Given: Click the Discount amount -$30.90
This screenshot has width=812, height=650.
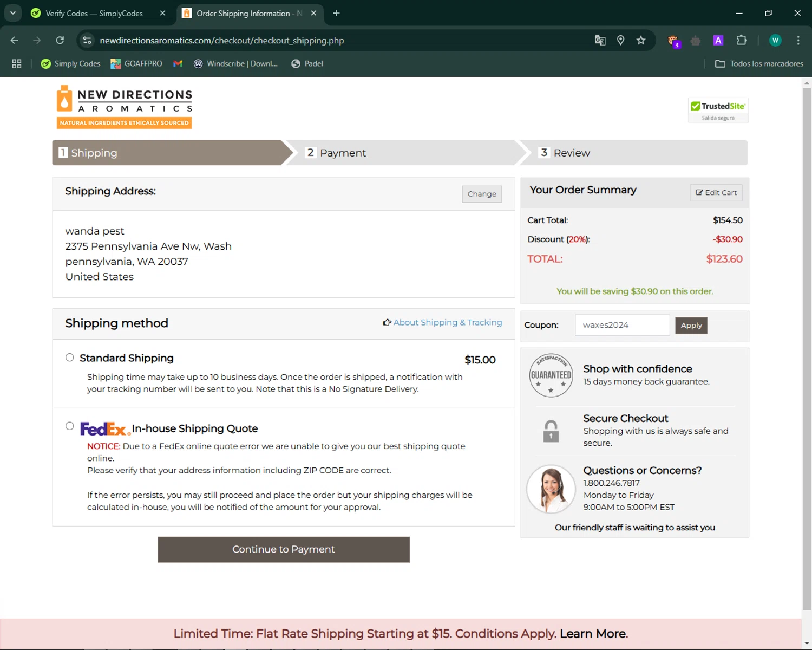Looking at the screenshot, I should [728, 239].
